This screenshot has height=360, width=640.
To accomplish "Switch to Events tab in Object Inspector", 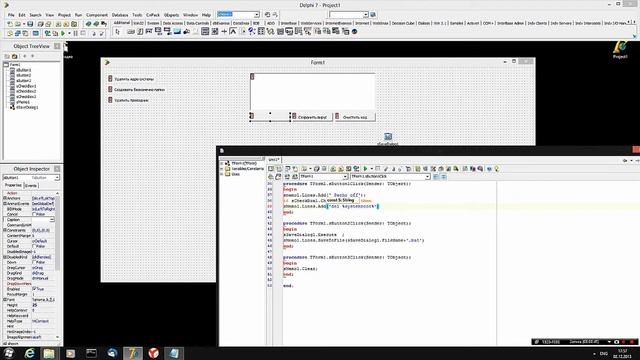I will pos(31,186).
